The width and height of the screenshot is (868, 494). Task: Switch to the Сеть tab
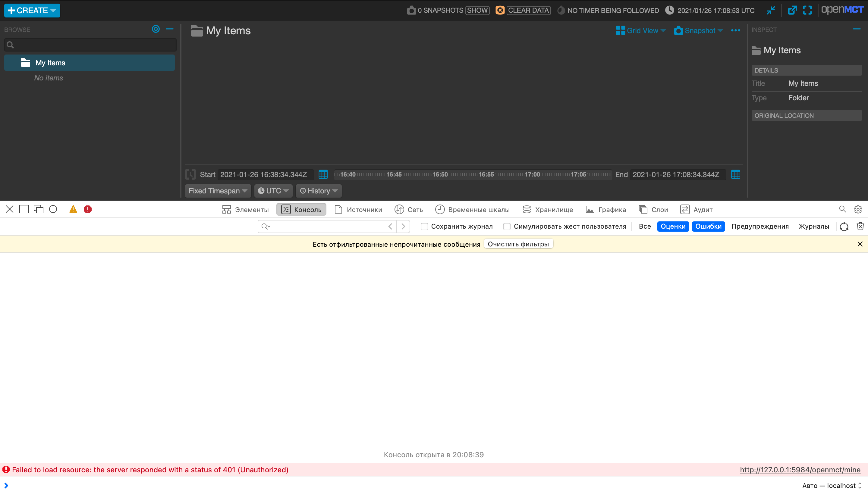[x=408, y=209]
